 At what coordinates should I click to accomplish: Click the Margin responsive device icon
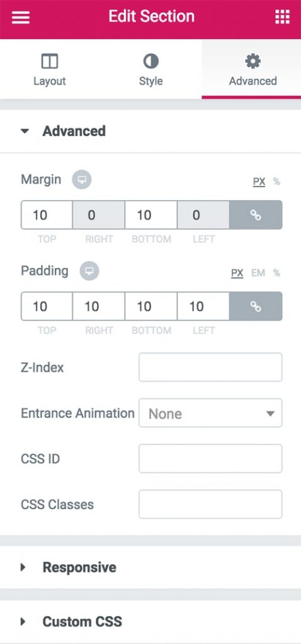[82, 180]
